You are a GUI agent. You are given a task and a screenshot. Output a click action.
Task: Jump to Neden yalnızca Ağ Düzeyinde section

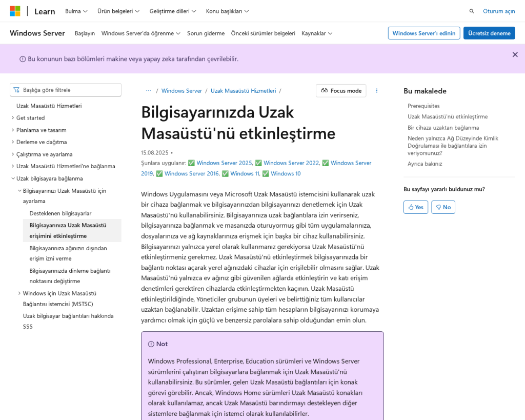[453, 146]
